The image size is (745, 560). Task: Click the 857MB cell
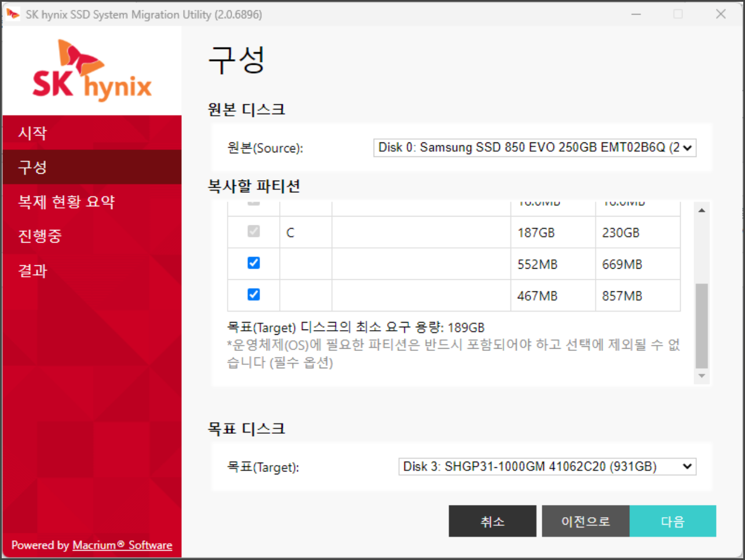pos(638,296)
